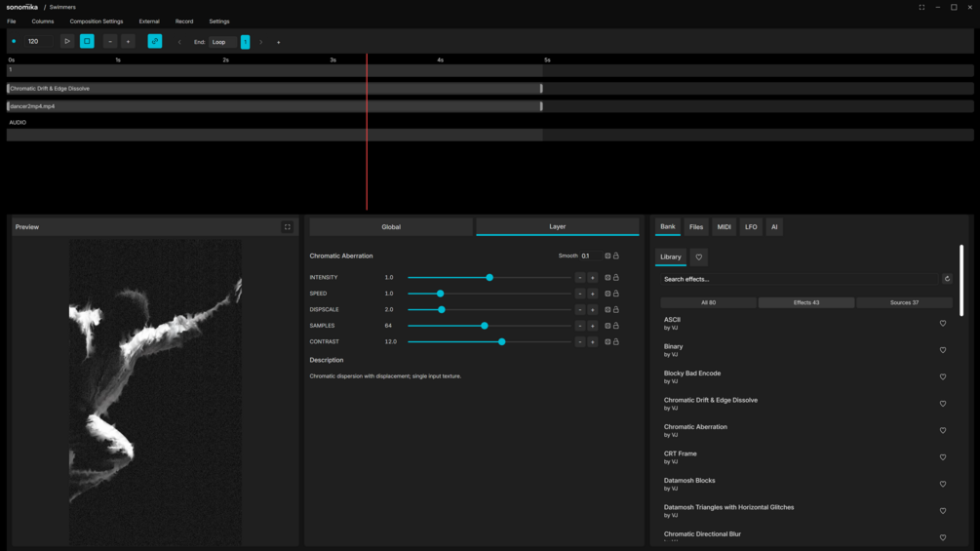This screenshot has width=980, height=551.
Task: Select the Files tab
Action: tap(696, 227)
